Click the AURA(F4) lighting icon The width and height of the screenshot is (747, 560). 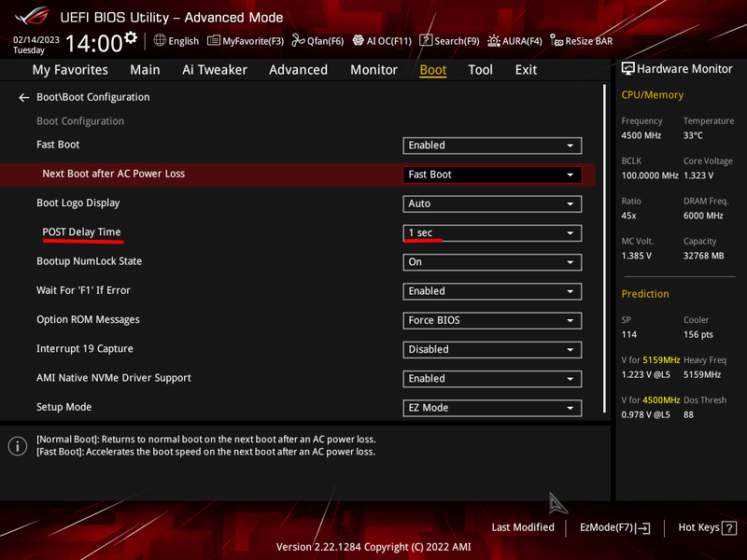pyautogui.click(x=494, y=40)
